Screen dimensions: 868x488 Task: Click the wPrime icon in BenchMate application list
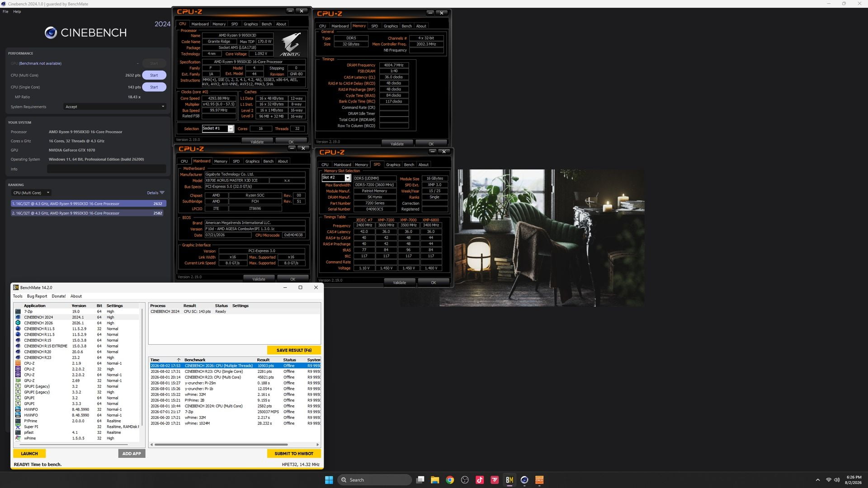pos(18,438)
